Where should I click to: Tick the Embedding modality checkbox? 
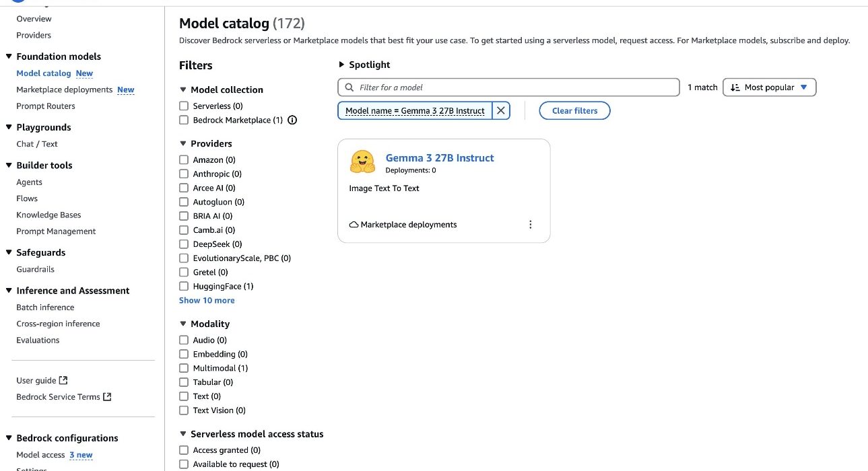coord(184,355)
